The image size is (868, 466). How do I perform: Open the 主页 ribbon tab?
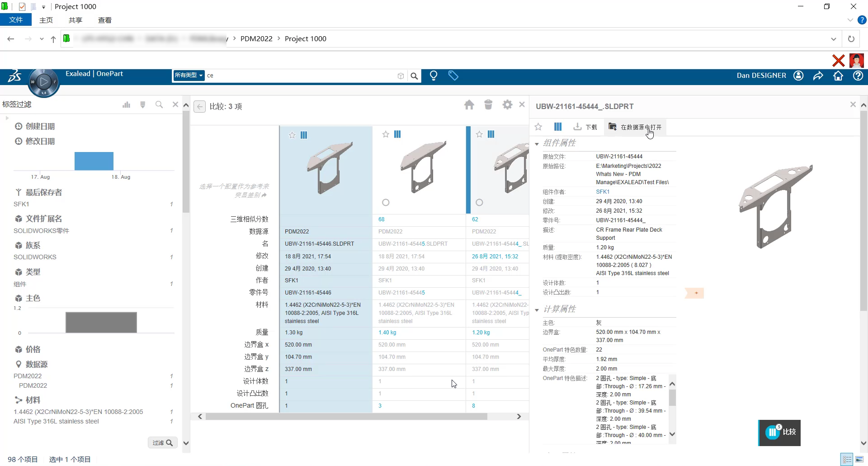[x=46, y=20]
